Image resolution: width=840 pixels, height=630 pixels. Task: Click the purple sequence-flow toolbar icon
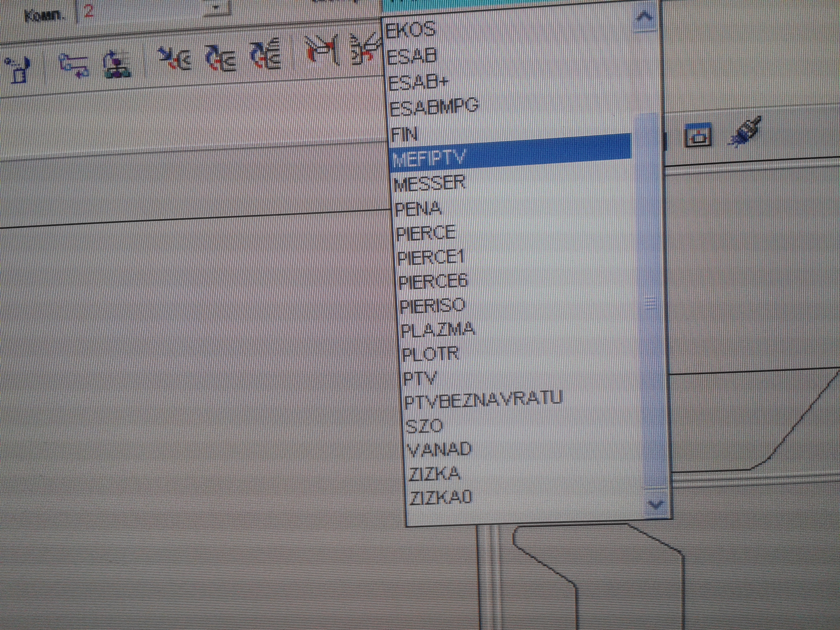pos(74,65)
